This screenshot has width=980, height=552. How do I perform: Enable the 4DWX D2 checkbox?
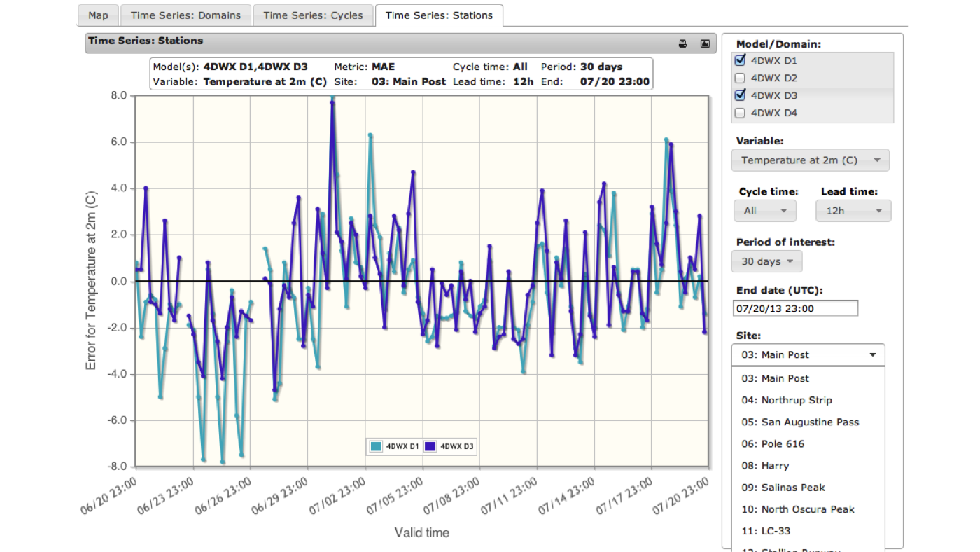pos(741,78)
